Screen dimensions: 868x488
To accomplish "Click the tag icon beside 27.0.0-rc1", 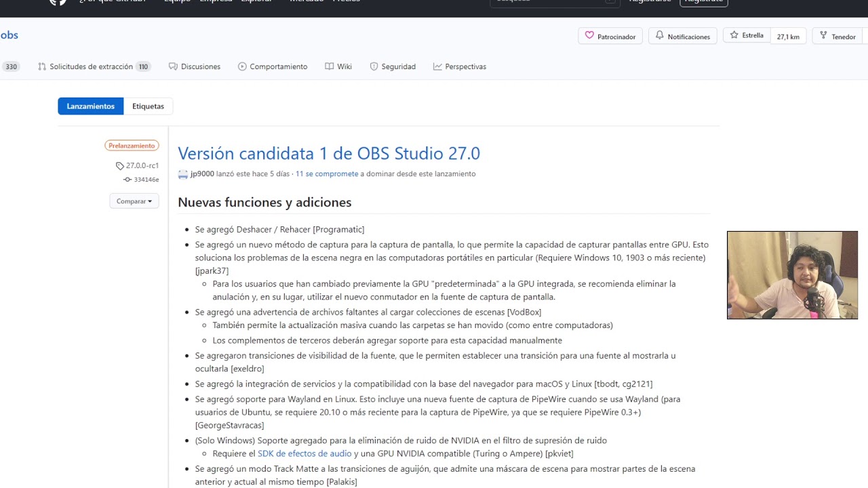I will (120, 166).
